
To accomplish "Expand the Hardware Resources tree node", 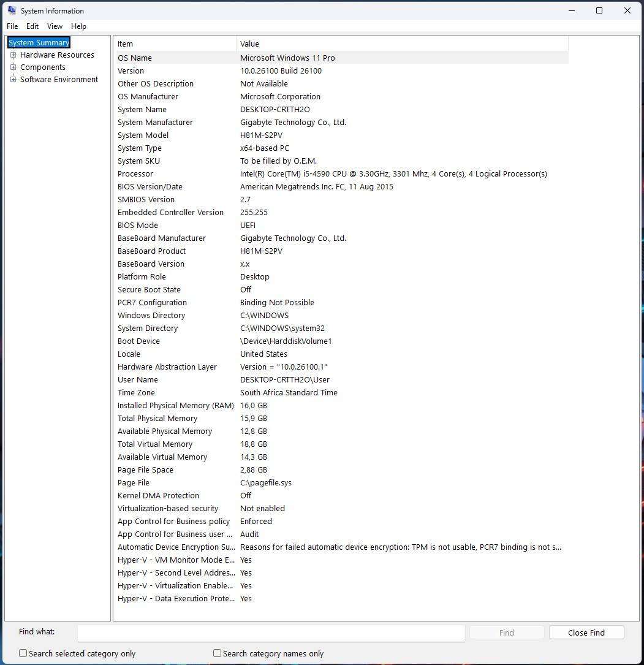I will [13, 55].
